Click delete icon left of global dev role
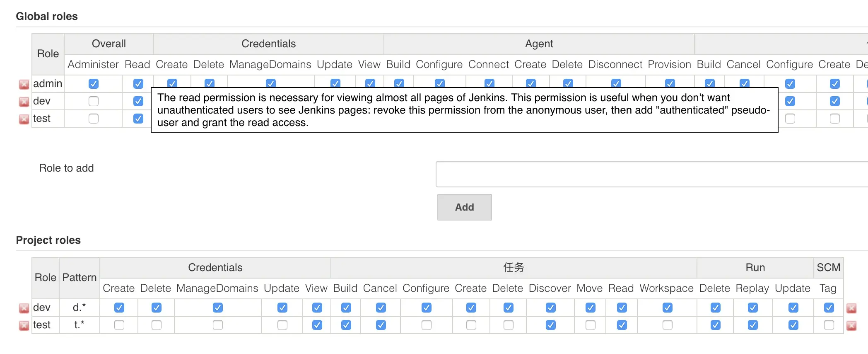Image resolution: width=868 pixels, height=354 pixels. (x=24, y=102)
